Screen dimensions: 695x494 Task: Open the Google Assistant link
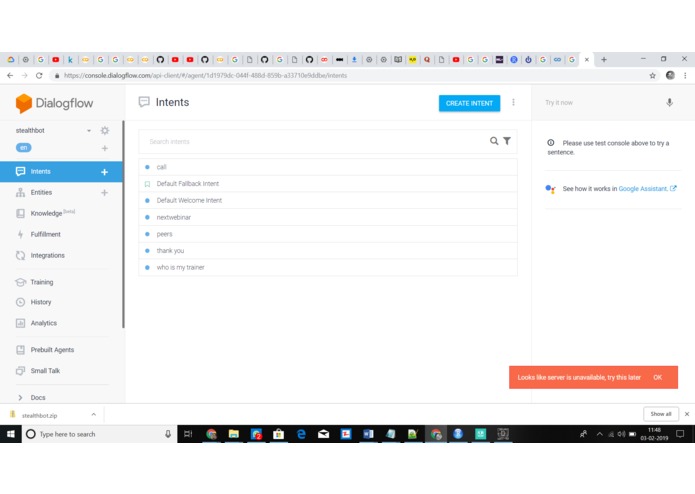click(647, 189)
